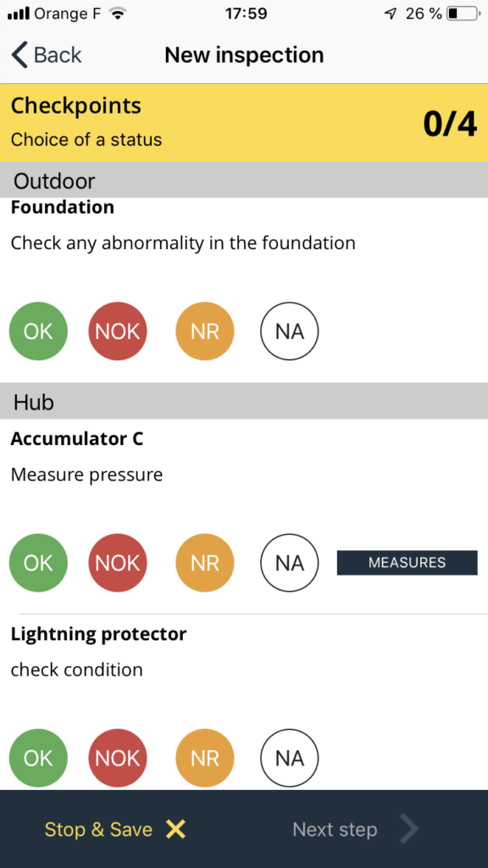Select NA for Accumulator C
This screenshot has width=488, height=868.
290,563
